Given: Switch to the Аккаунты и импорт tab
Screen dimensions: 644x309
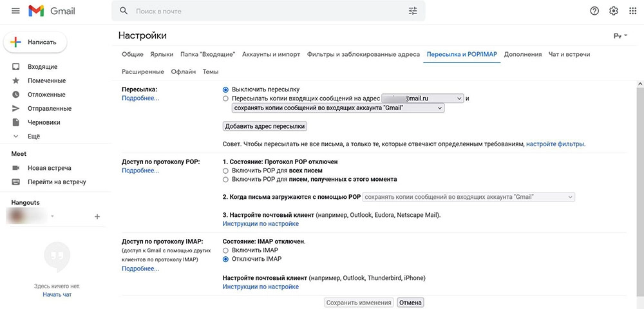Looking at the screenshot, I should point(270,55).
